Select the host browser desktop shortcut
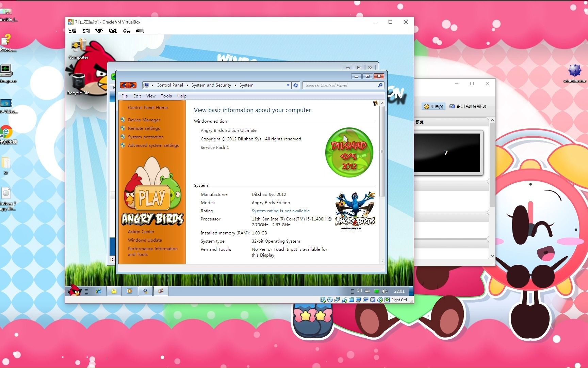Viewport: 588px width, 368px height. (x=7, y=135)
